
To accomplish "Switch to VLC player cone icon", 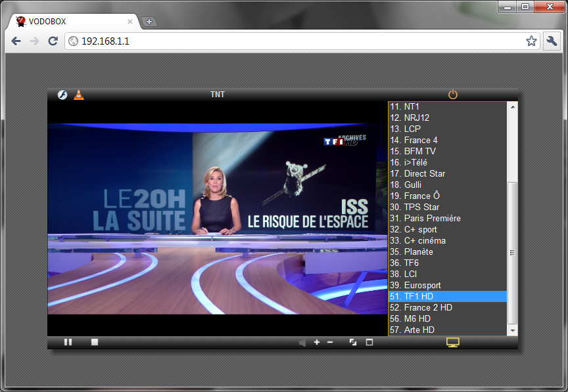I will [79, 95].
